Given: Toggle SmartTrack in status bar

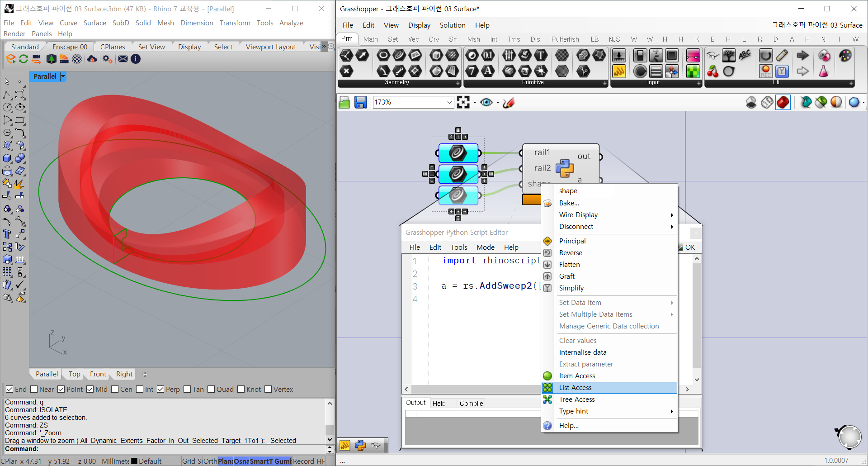Looking at the screenshot, I should pyautogui.click(x=261, y=461).
